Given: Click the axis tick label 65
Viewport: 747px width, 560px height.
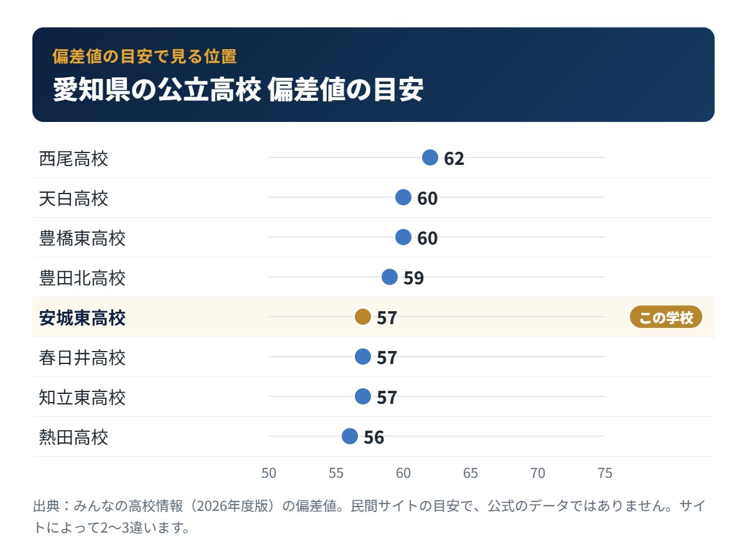Looking at the screenshot, I should (x=471, y=474).
